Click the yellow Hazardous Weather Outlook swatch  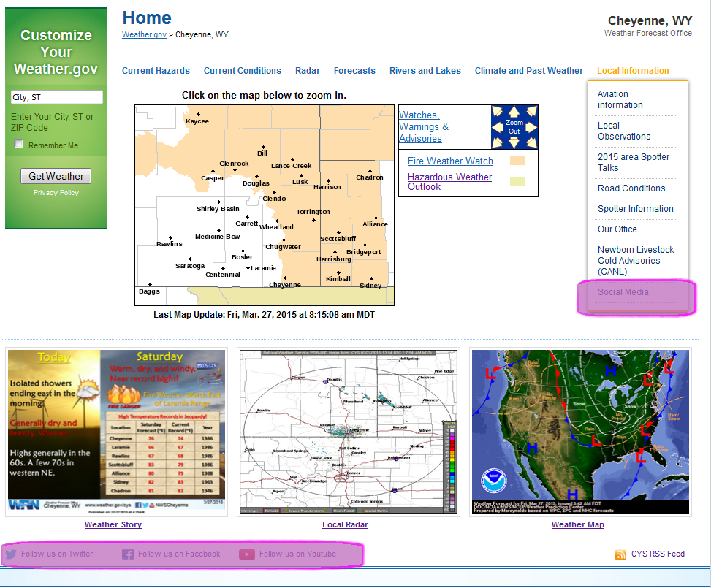pos(517,182)
